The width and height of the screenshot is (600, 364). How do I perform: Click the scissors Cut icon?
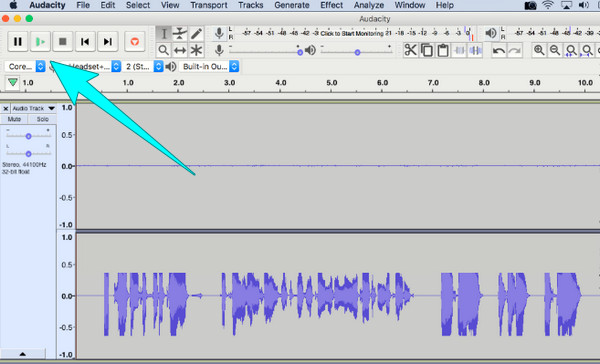coord(411,50)
